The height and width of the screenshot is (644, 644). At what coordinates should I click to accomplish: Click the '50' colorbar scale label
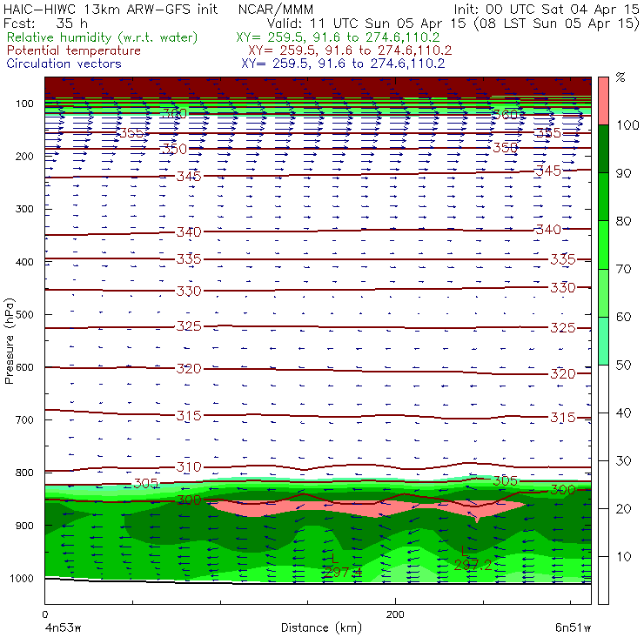coord(623,365)
